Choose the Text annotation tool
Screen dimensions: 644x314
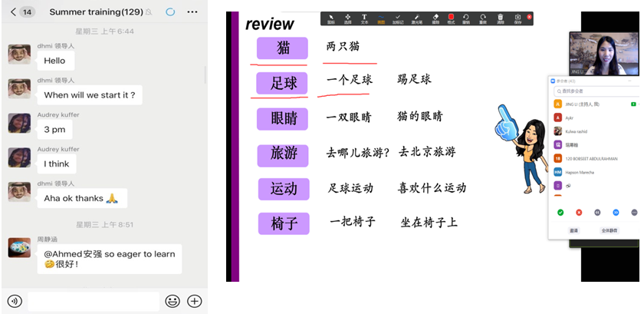[364, 17]
